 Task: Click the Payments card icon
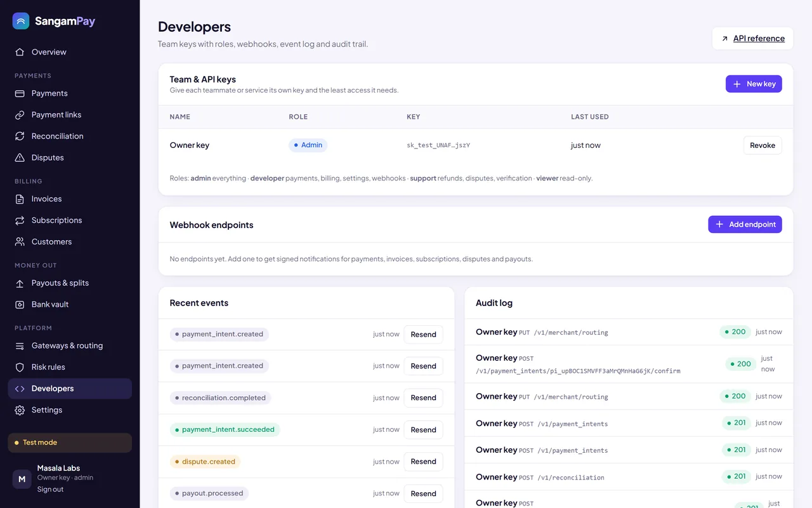tap(20, 93)
